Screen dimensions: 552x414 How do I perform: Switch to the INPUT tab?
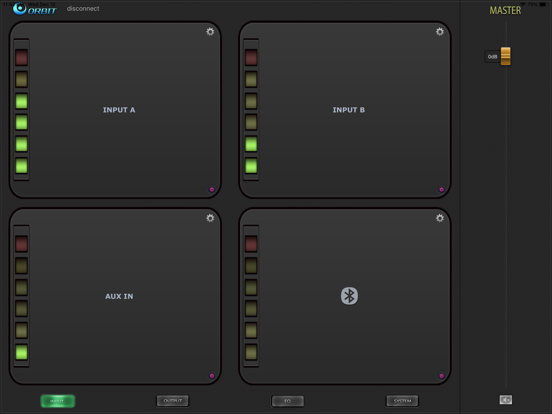click(58, 401)
